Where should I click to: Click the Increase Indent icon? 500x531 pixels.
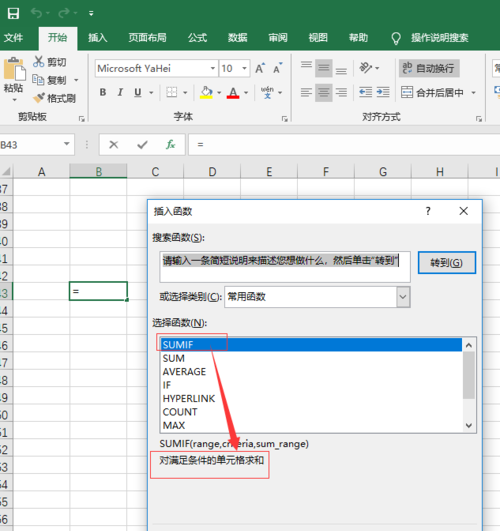(x=383, y=92)
